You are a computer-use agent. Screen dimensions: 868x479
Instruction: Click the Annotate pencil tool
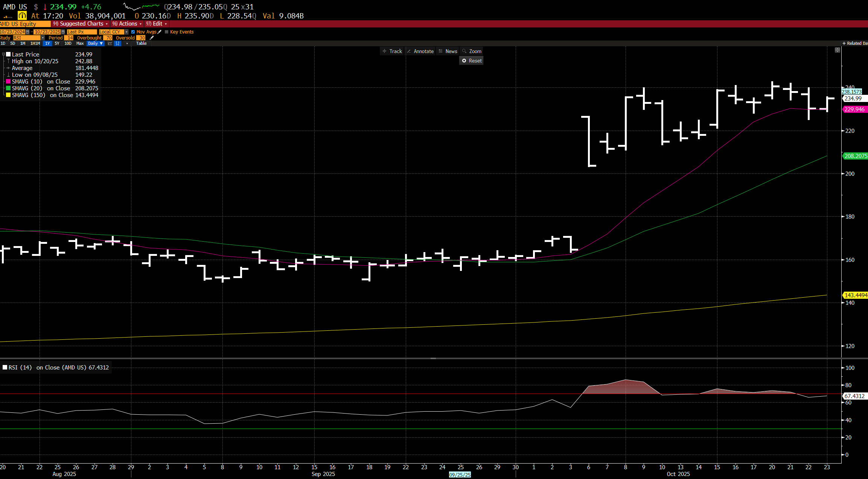(x=420, y=51)
